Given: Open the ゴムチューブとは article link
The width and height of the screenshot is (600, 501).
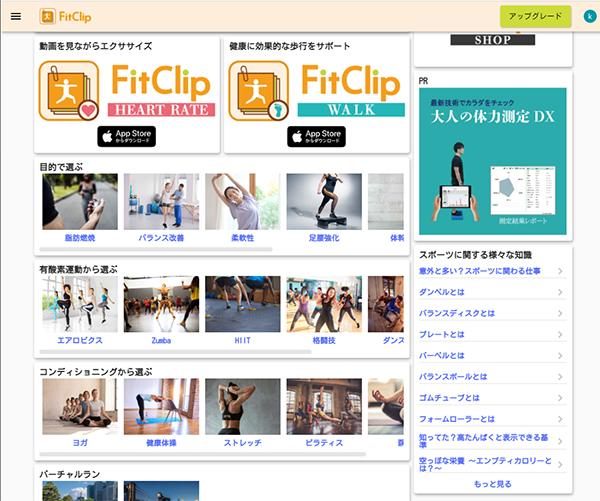Looking at the screenshot, I should [x=449, y=398].
